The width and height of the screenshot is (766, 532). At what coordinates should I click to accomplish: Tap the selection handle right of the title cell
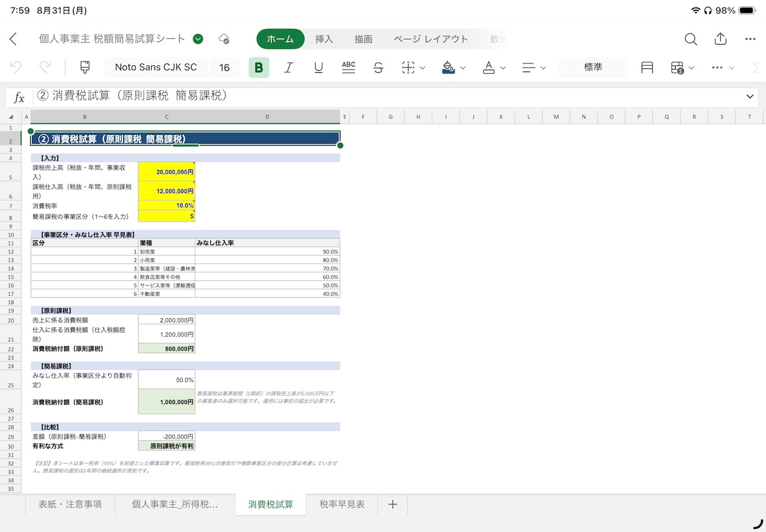coord(340,146)
